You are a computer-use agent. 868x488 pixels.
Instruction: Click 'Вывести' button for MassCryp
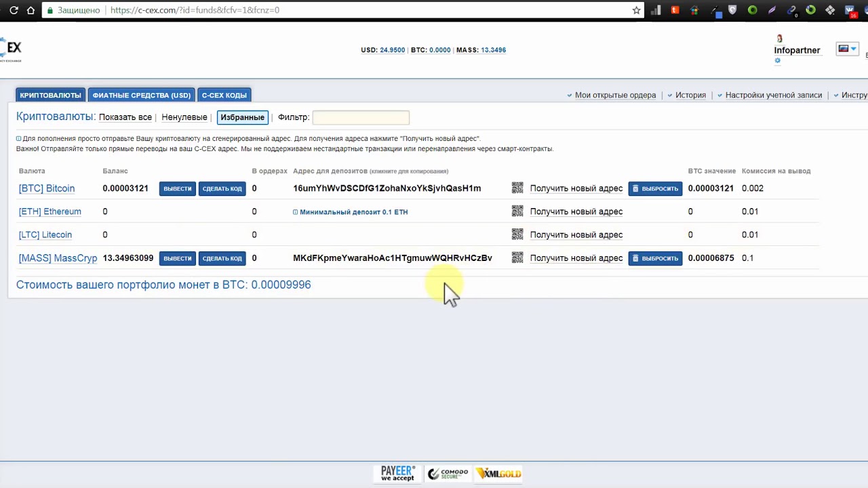[x=178, y=258]
